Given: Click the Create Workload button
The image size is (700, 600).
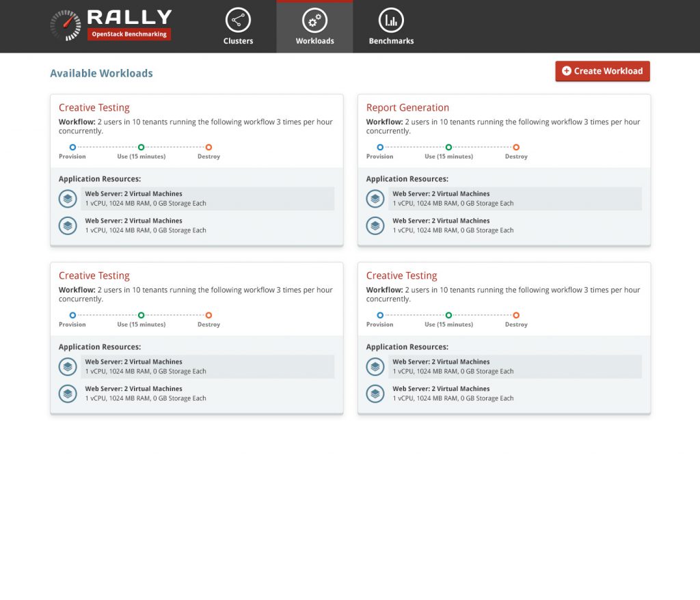Looking at the screenshot, I should [602, 71].
